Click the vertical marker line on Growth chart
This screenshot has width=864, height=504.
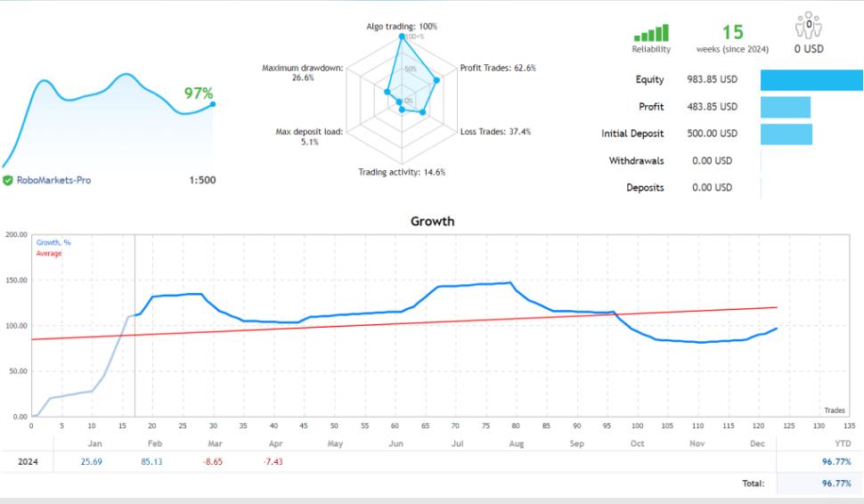tap(134, 356)
